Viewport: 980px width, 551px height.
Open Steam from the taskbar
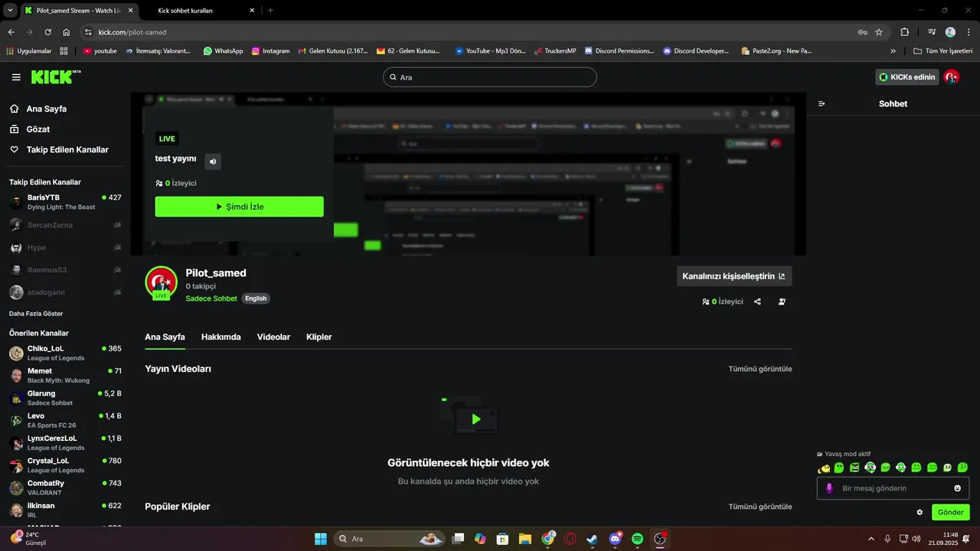click(593, 539)
